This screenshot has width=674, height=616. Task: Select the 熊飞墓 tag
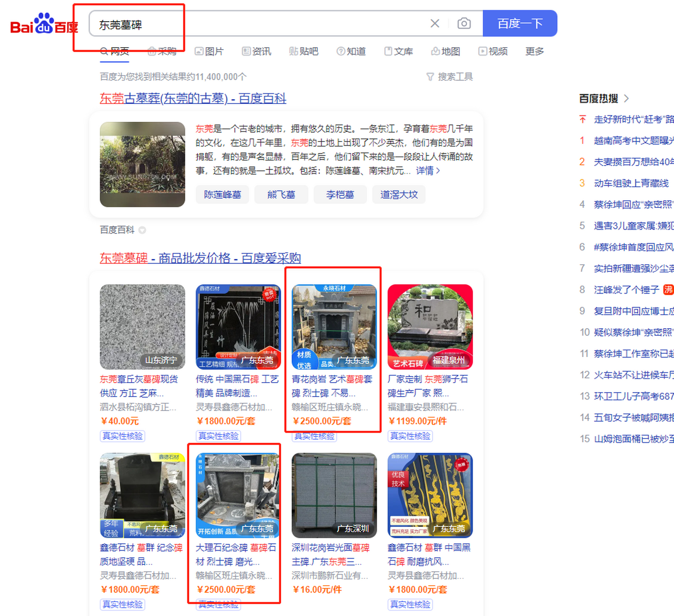(x=281, y=194)
